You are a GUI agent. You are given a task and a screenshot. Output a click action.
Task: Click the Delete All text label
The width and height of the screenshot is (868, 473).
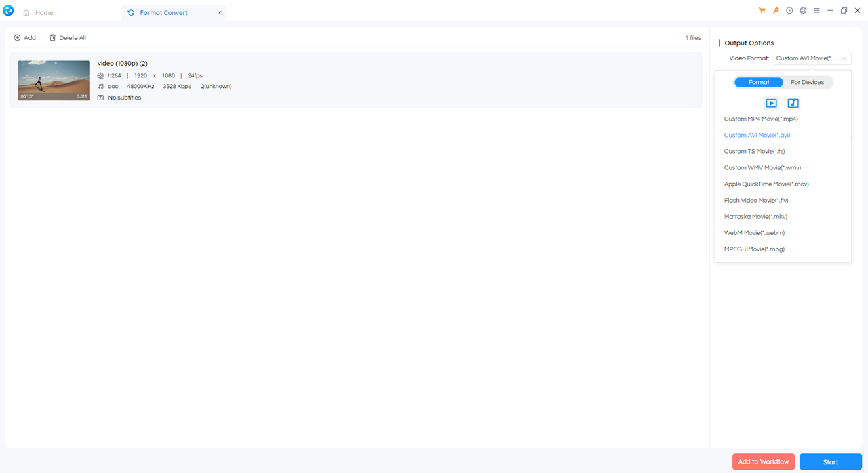(x=73, y=38)
